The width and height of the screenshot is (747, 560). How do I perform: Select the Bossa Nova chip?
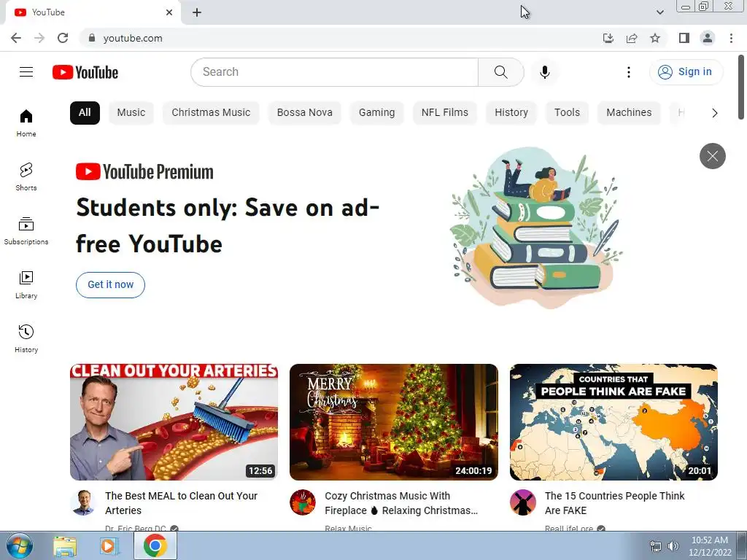click(305, 113)
